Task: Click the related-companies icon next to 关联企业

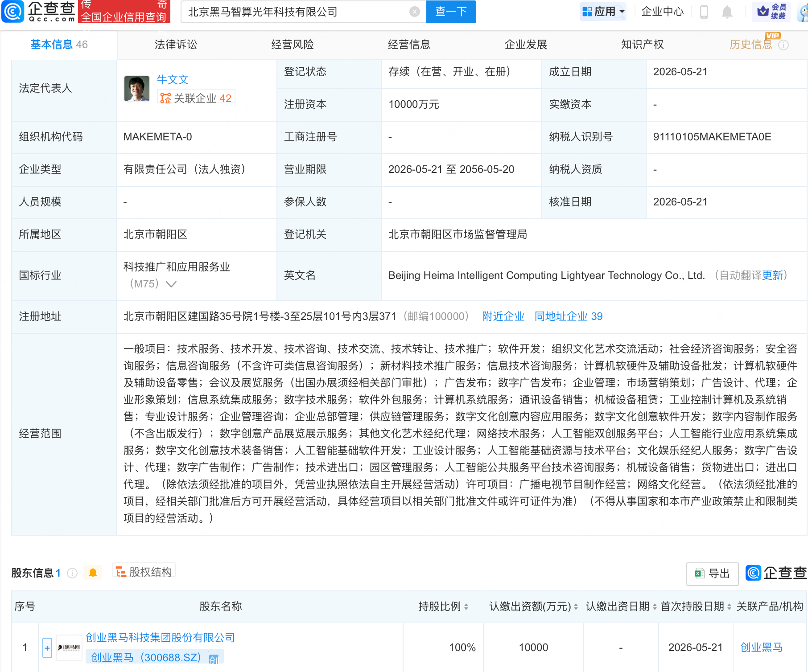Action: pos(165,98)
